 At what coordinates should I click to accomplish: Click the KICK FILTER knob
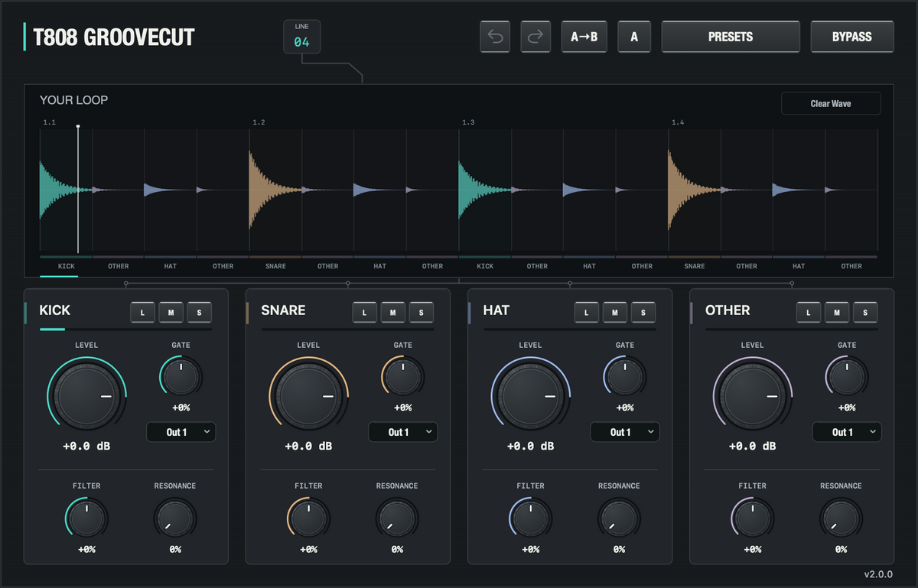(86, 518)
